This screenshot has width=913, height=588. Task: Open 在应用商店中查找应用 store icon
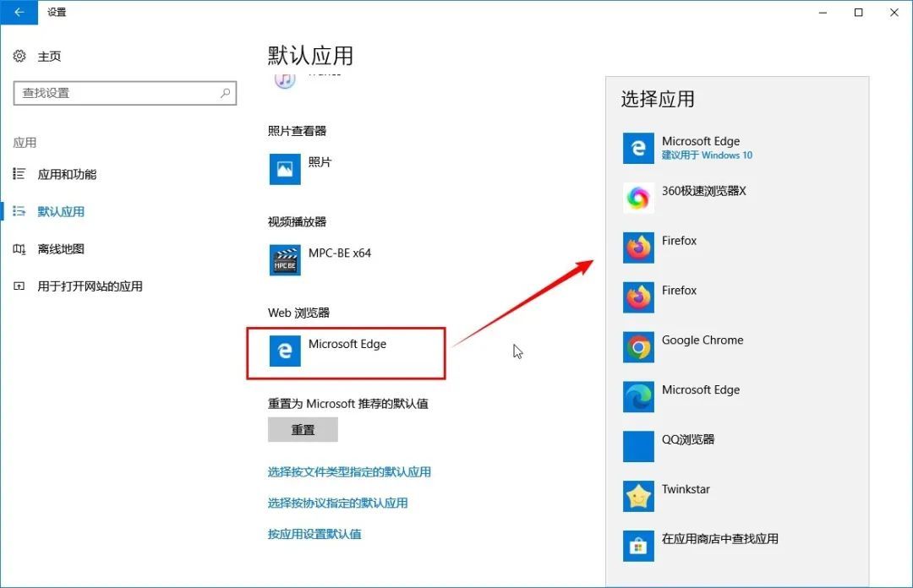click(638, 547)
